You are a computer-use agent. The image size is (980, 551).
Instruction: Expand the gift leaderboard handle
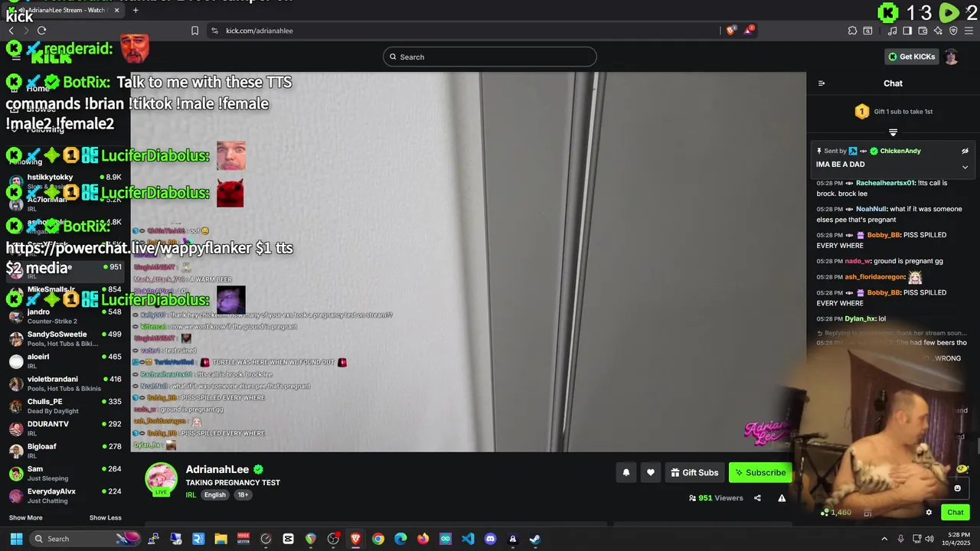[893, 132]
